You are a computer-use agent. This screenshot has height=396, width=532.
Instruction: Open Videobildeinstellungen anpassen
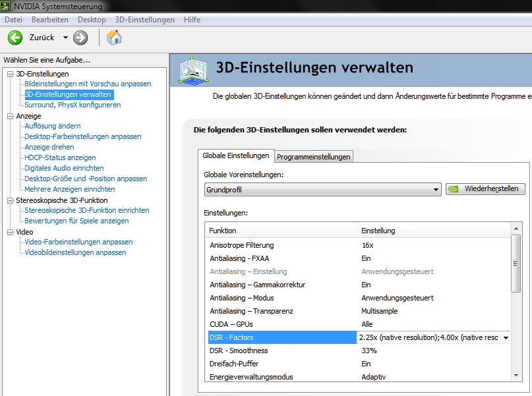click(75, 252)
